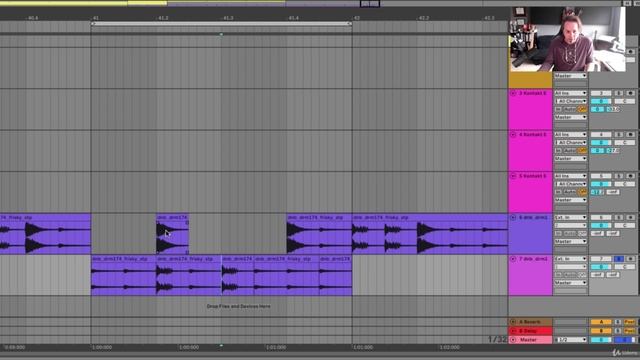Open All Channels dropdown on 4 Kontakt
The width and height of the screenshot is (640, 360).
(570, 142)
